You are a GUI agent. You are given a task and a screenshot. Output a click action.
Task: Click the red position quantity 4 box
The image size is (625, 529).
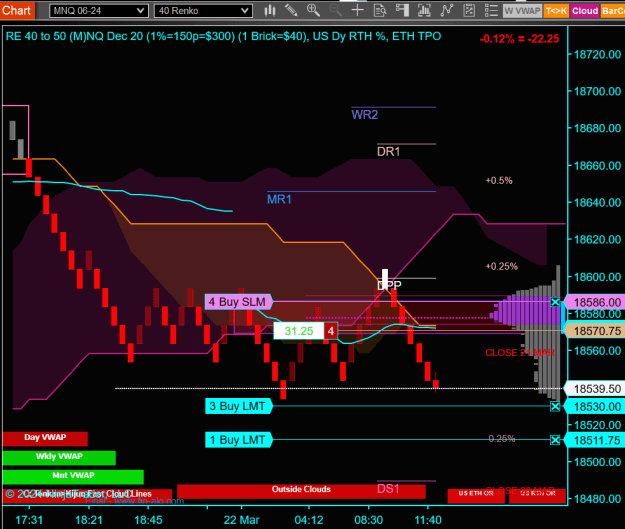point(331,331)
